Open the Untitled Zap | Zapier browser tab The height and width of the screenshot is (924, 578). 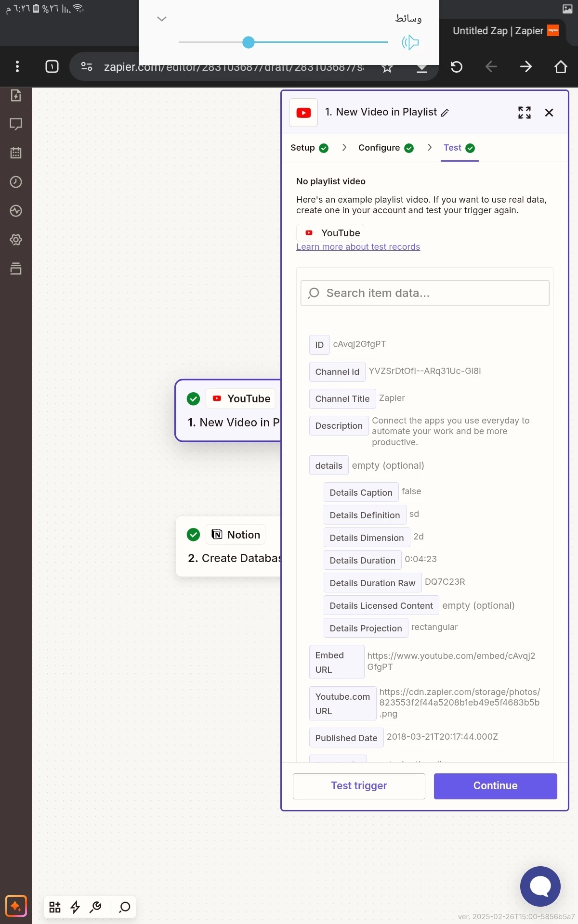[505, 31]
